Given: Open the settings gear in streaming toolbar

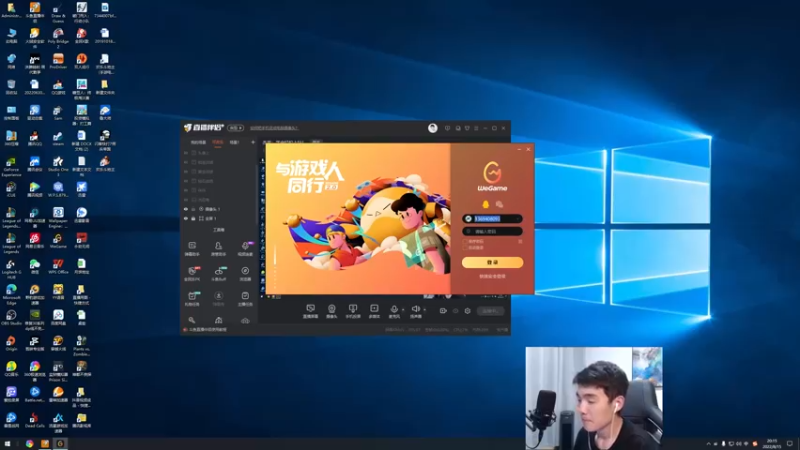Looking at the screenshot, I should pos(467,311).
